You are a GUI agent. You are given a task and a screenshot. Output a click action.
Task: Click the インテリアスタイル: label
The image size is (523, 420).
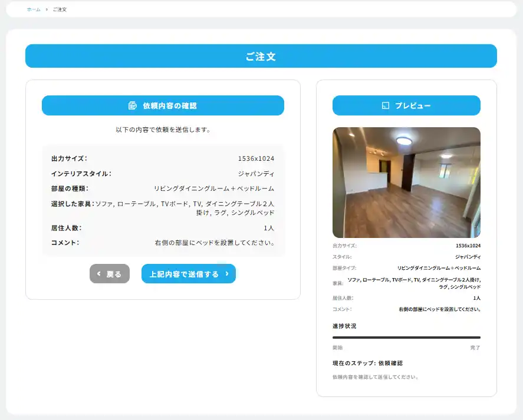(x=81, y=174)
